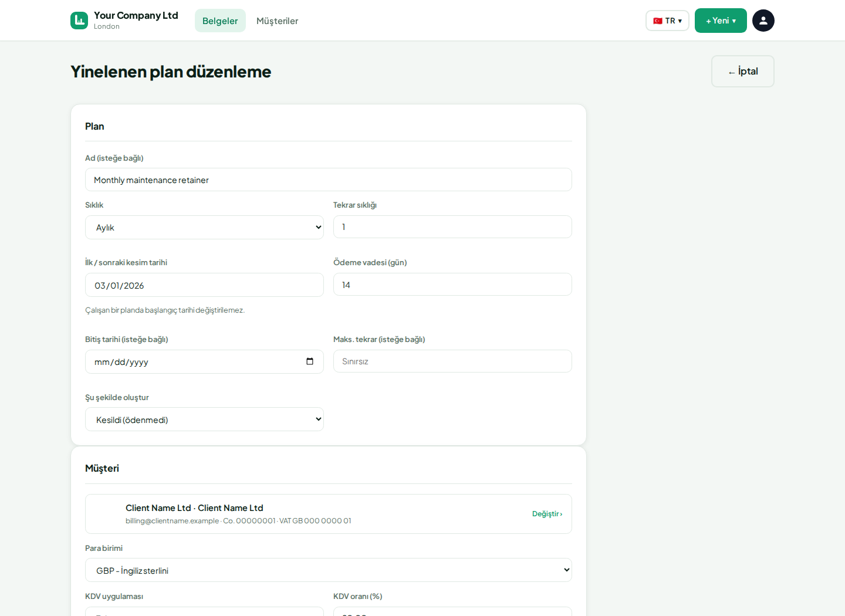
Task: Focus the Maks. tekrar field with Sınırsız placeholder
Action: tap(452, 361)
